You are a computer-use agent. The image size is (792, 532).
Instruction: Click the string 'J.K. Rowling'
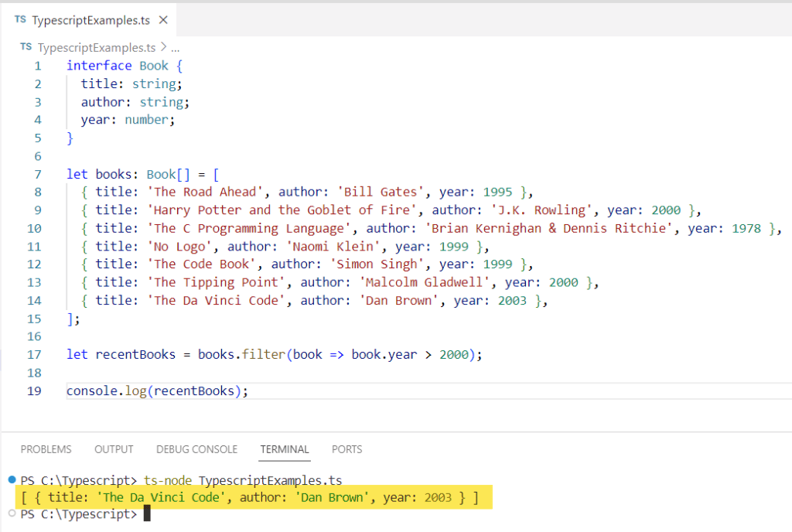click(541, 210)
